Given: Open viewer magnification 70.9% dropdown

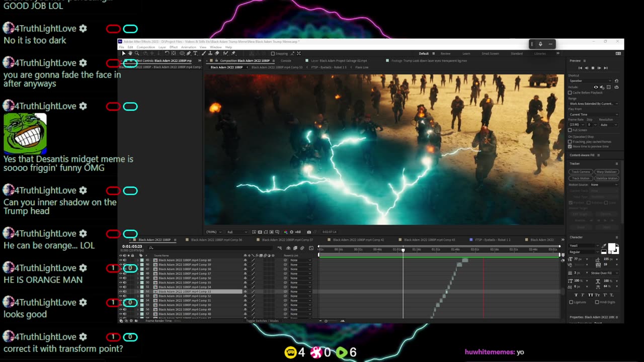Looking at the screenshot, I should pyautogui.click(x=214, y=232).
